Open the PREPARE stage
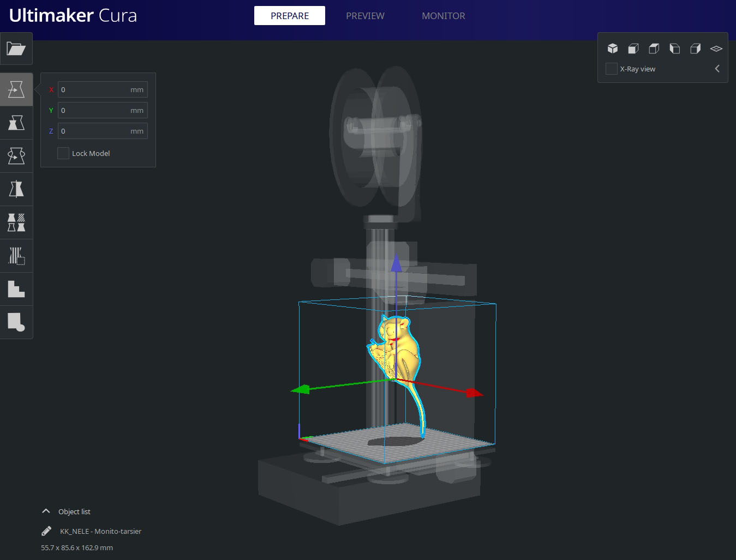 tap(290, 16)
